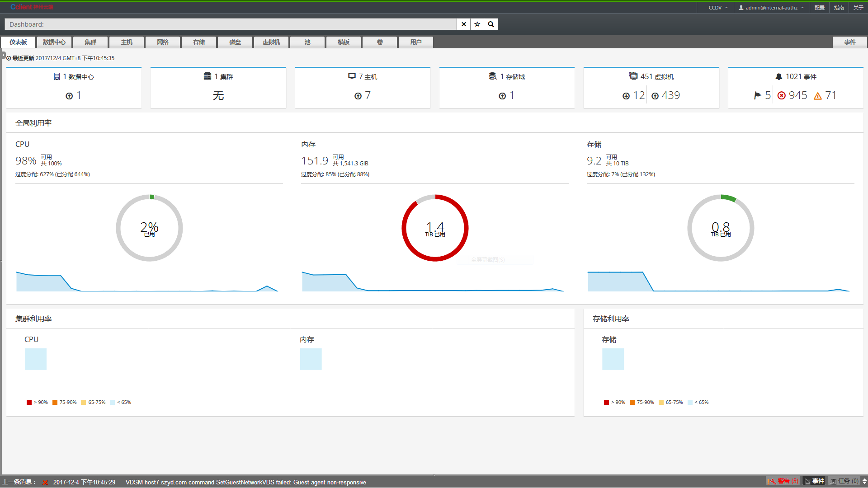Click the bookmark star icon
This screenshot has height=488, width=868.
pos(477,24)
